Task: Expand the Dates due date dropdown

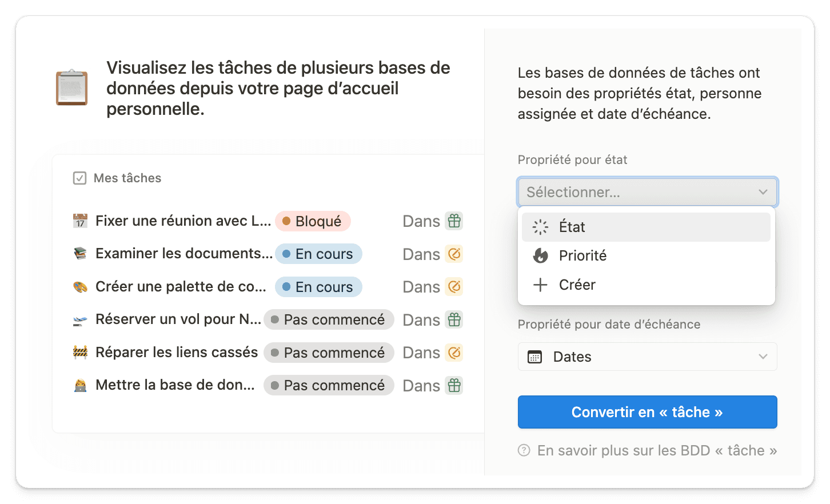Action: [647, 357]
